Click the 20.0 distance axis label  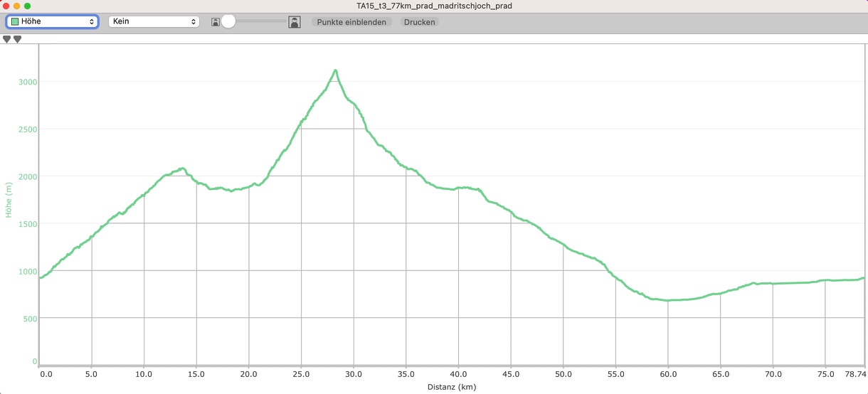coord(249,373)
